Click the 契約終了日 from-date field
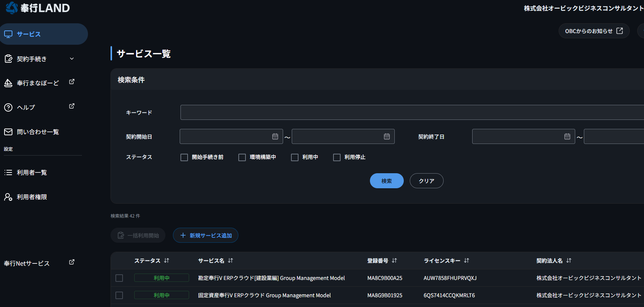The width and height of the screenshot is (644, 307). (x=524, y=136)
